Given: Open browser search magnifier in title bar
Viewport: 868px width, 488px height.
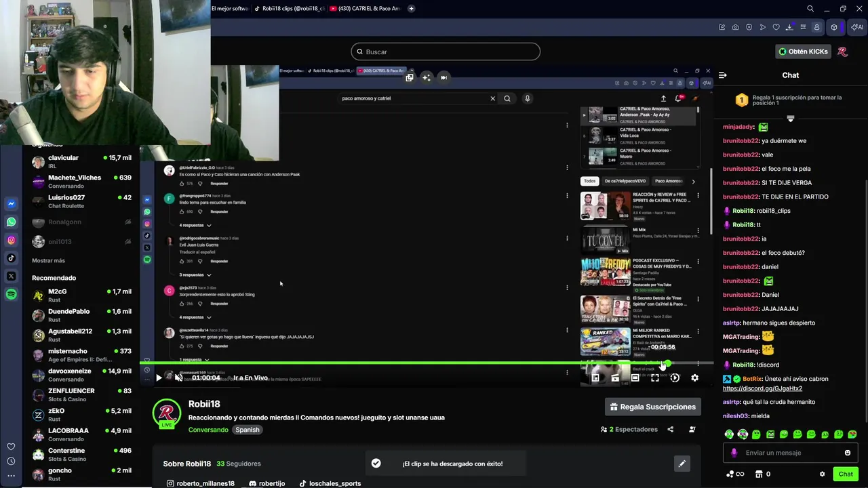Looking at the screenshot, I should coord(810,9).
